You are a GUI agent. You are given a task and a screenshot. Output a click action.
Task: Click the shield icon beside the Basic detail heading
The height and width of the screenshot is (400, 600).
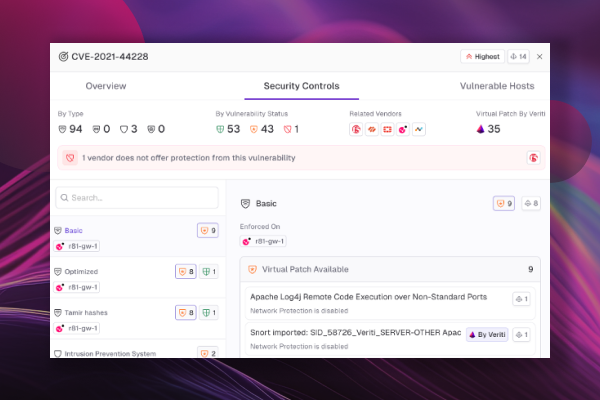tap(245, 204)
